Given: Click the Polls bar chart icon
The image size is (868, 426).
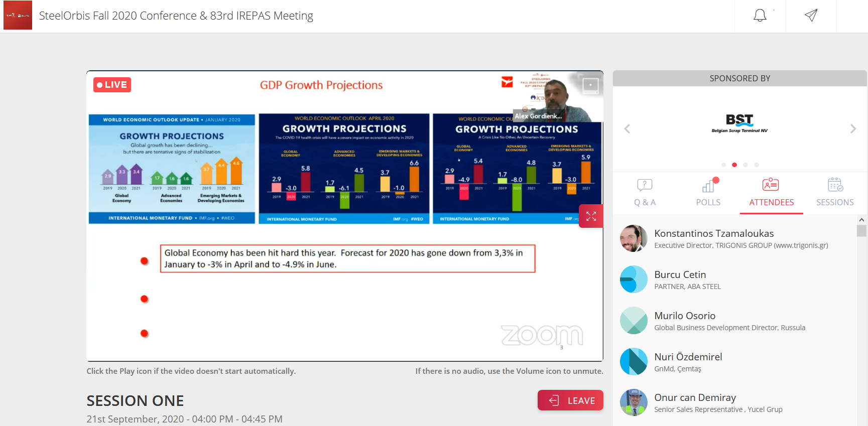Looking at the screenshot, I should (x=708, y=186).
